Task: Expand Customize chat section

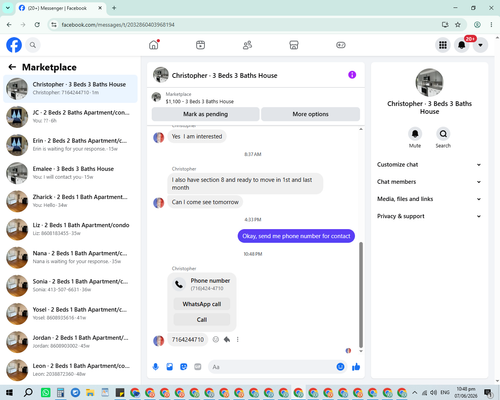Action: (429, 165)
